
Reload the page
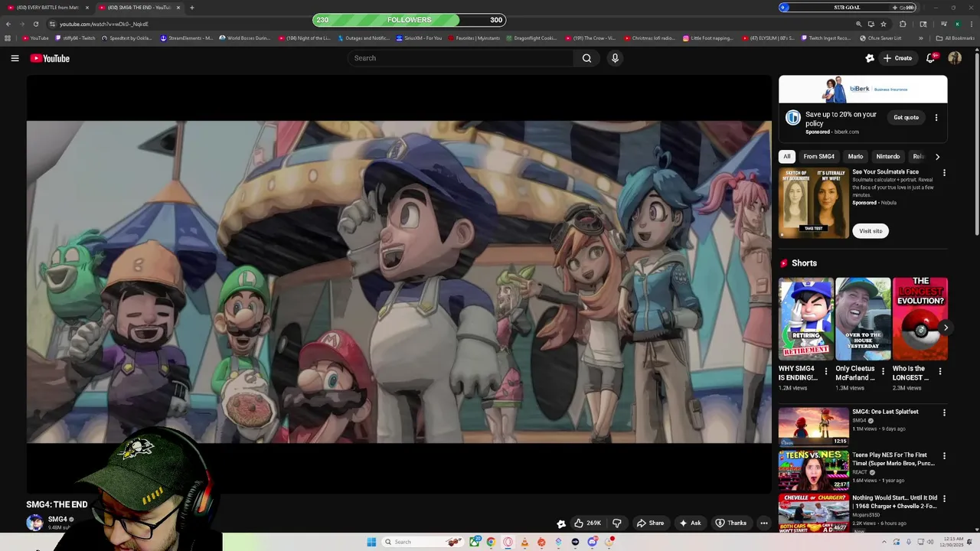(x=35, y=24)
